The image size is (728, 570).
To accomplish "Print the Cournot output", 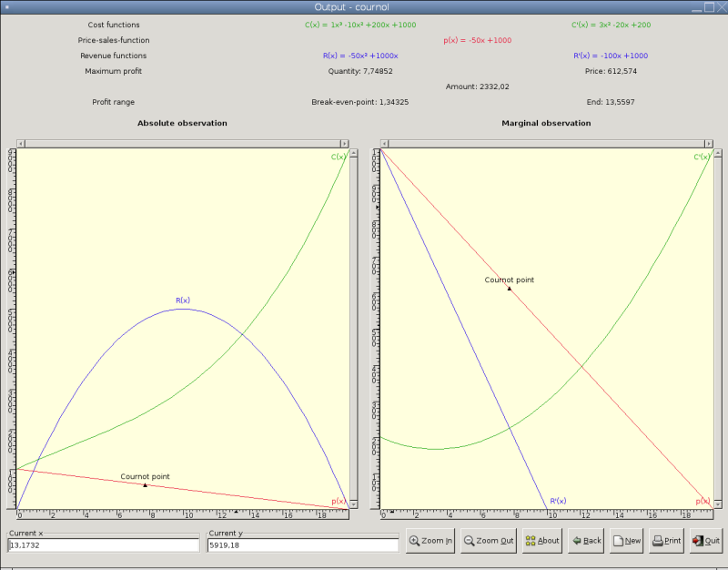I will [x=666, y=540].
